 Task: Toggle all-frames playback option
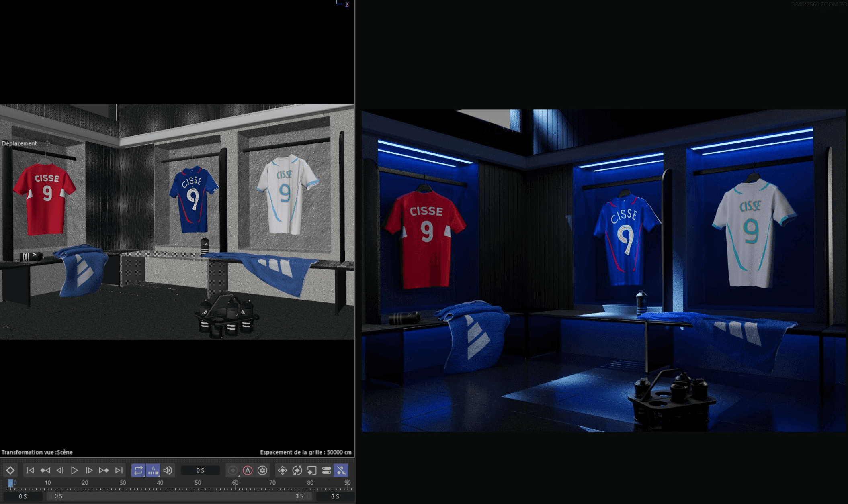(153, 470)
